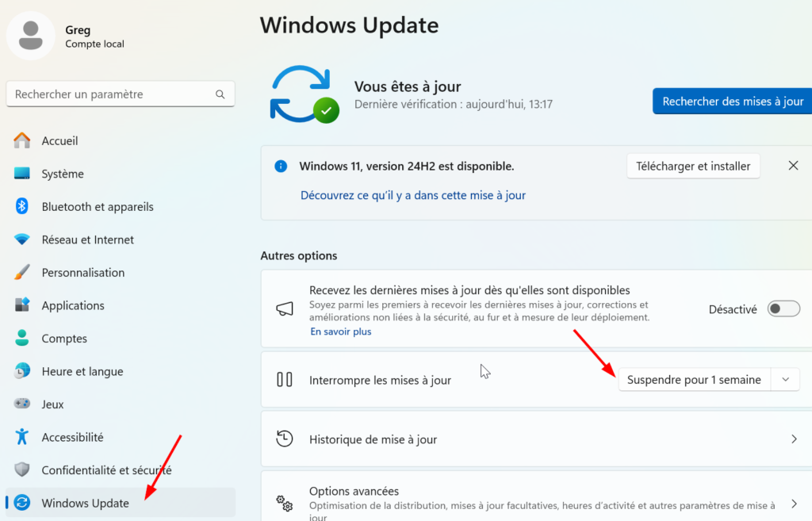Expand Historique de mise à jour chevron
Screen dimensions: 812x521
(794, 439)
